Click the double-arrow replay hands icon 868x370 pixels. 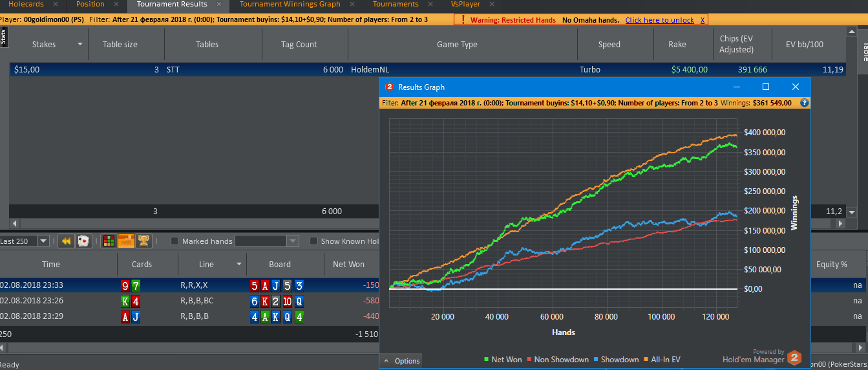pos(66,241)
